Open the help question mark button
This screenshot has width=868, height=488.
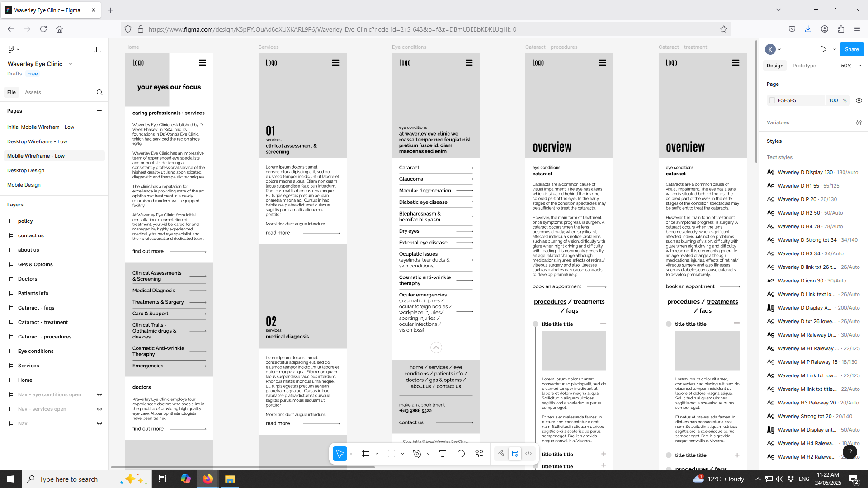point(850,451)
